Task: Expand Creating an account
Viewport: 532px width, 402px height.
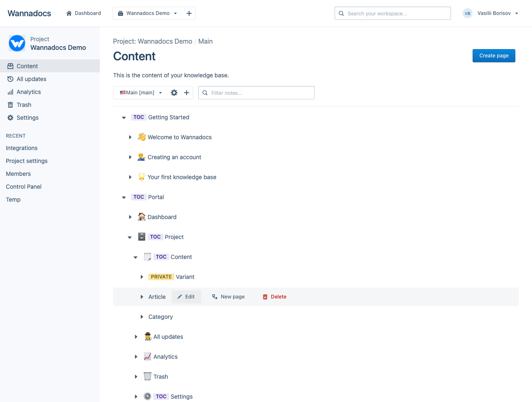Action: point(130,157)
